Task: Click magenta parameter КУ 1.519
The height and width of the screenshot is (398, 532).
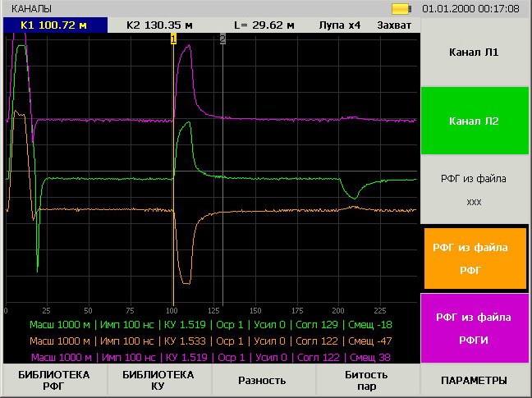Action: 186,357
